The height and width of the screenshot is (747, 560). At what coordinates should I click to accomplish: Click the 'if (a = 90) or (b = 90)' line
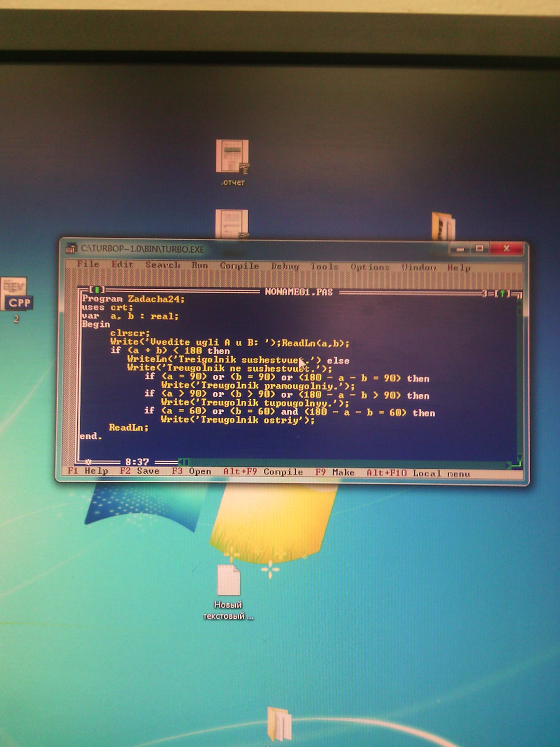click(x=287, y=378)
